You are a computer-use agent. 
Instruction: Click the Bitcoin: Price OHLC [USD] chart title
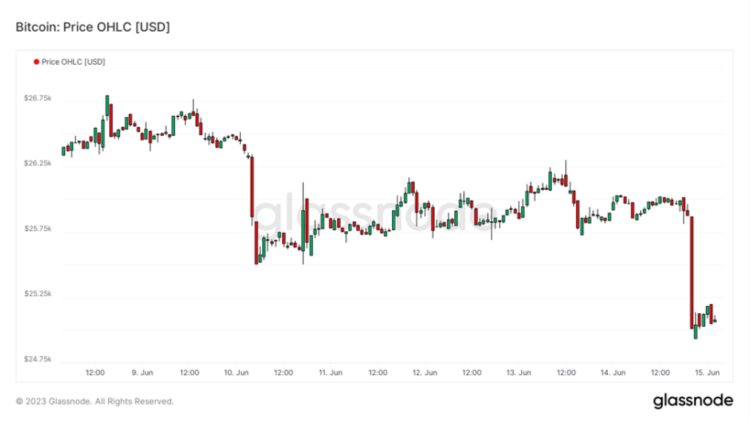click(x=92, y=27)
